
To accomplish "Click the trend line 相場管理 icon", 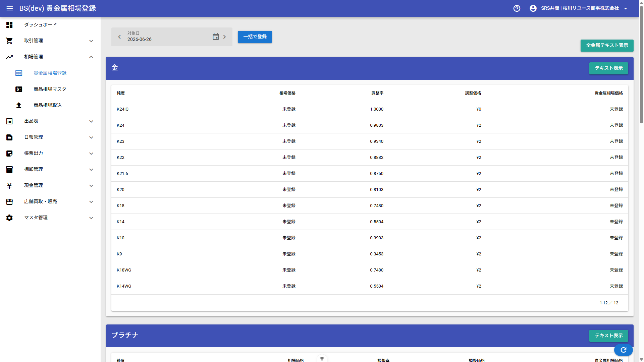I will click(9, 57).
